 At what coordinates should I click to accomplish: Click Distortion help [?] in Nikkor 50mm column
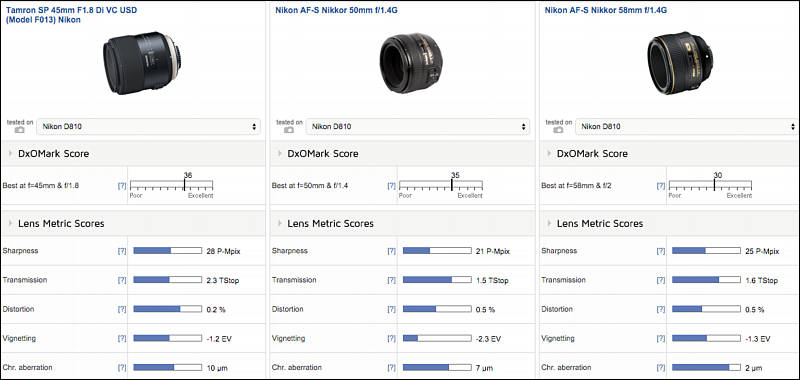click(x=391, y=309)
